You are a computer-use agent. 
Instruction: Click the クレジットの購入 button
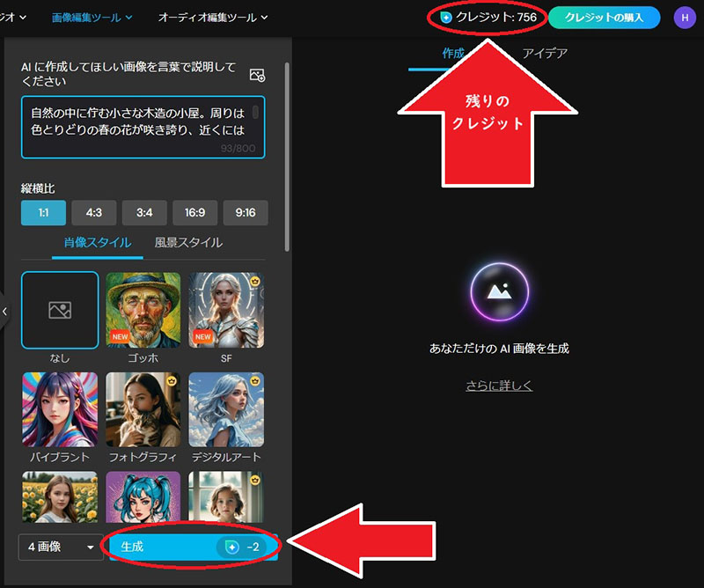coord(605,16)
